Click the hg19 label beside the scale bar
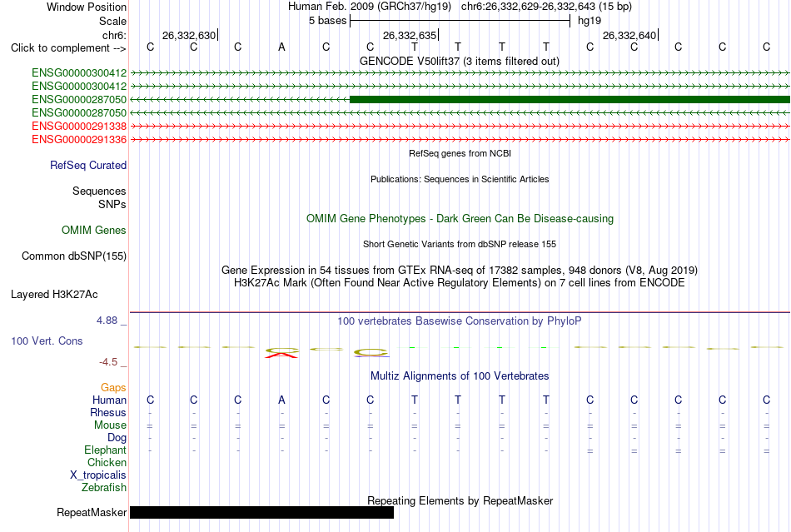 pyautogui.click(x=590, y=21)
